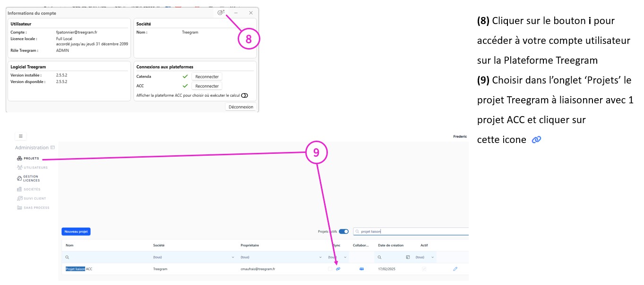
Task: Toggle the 'Afficher la plateforme ACC' switch
Action: click(244, 95)
